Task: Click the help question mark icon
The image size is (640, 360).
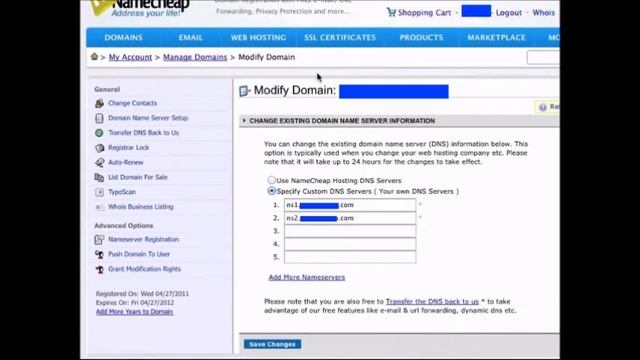Action: coord(542,107)
